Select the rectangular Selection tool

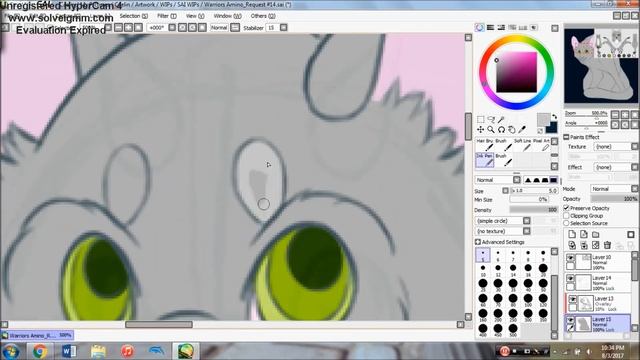pyautogui.click(x=480, y=120)
